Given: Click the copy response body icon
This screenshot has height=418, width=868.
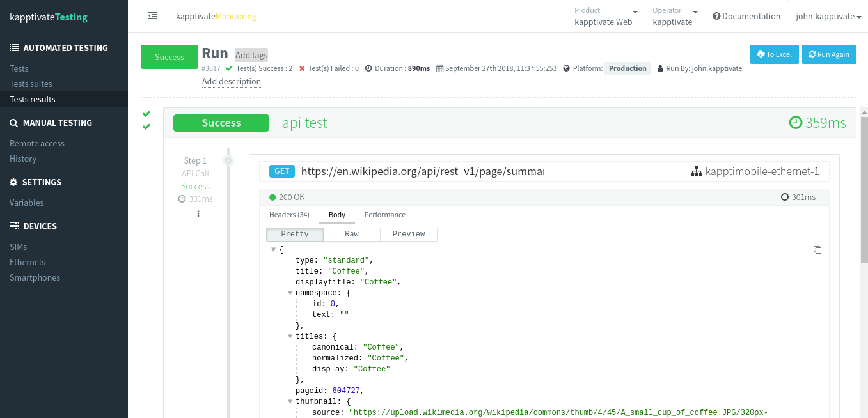Looking at the screenshot, I should point(817,250).
